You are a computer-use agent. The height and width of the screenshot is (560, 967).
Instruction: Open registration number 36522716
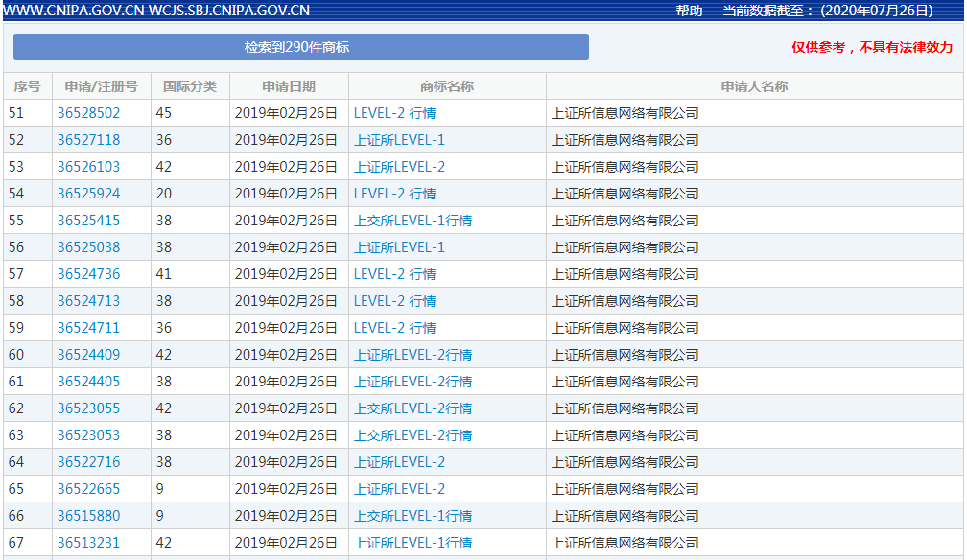pyautogui.click(x=88, y=462)
